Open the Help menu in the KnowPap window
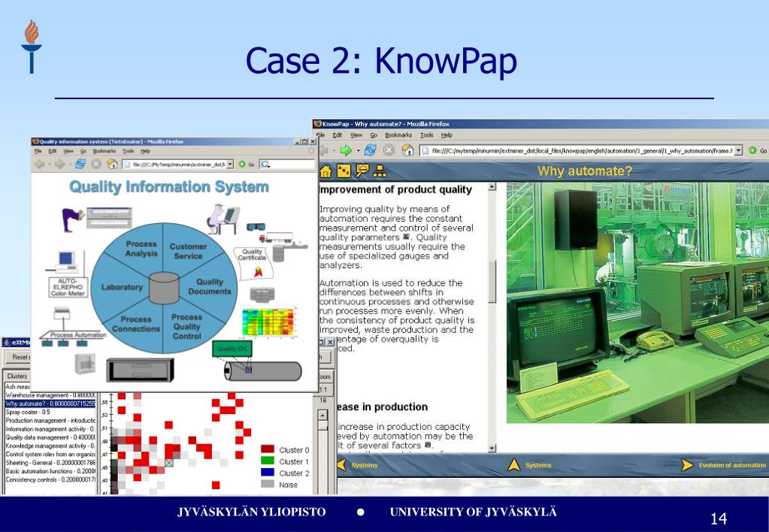This screenshot has height=532, width=769. (x=447, y=135)
